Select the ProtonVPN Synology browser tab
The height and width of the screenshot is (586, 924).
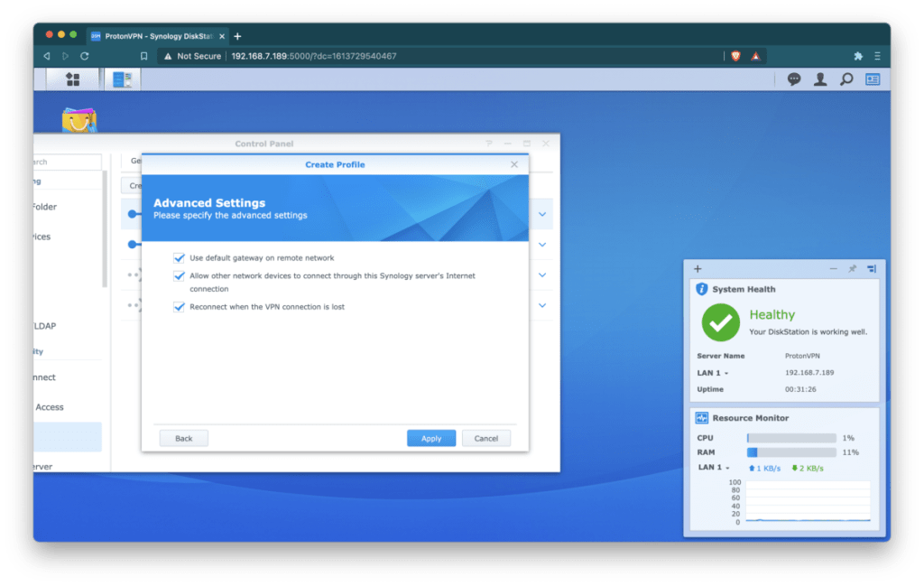(x=158, y=36)
